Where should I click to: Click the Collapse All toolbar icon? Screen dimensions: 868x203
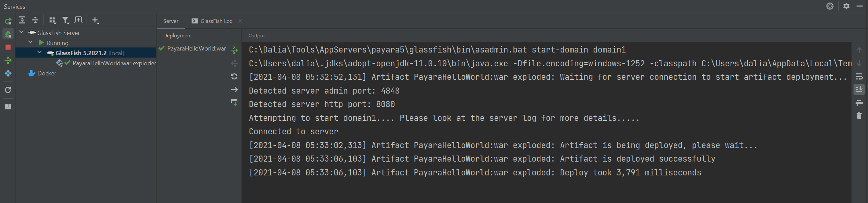pyautogui.click(x=35, y=20)
